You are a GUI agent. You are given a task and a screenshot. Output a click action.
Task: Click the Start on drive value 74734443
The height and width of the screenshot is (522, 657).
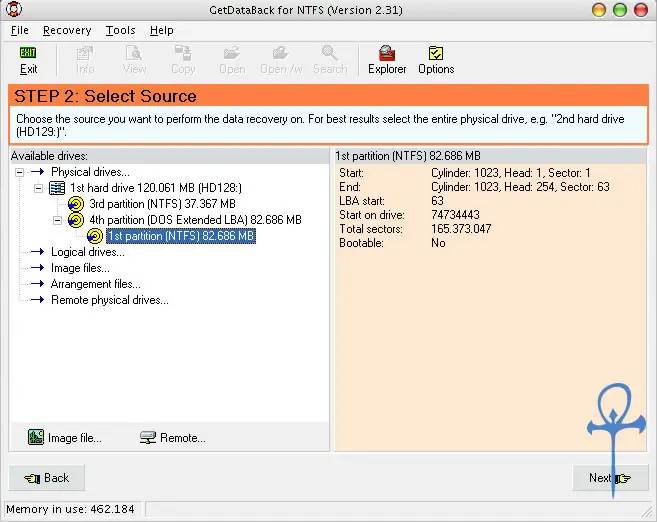[x=455, y=215]
